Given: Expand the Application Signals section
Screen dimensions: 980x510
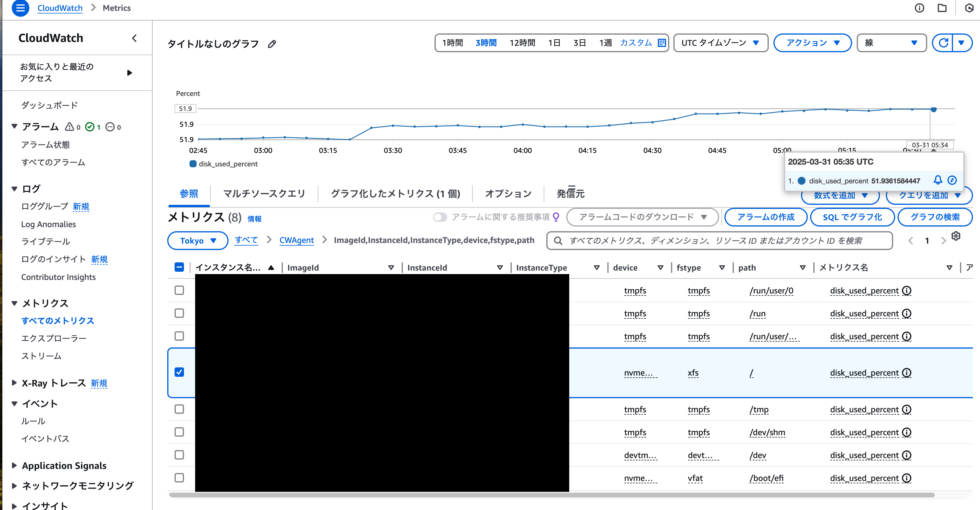Looking at the screenshot, I should 14,465.
